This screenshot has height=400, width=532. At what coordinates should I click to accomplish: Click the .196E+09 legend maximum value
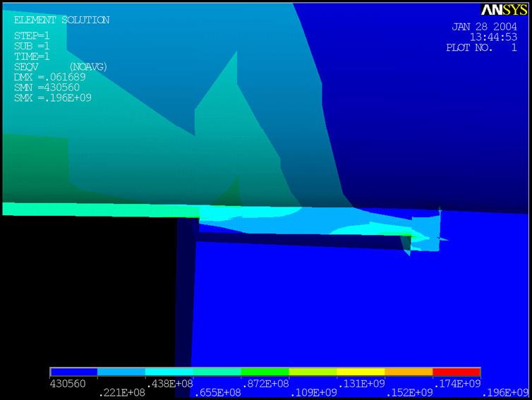tap(505, 392)
